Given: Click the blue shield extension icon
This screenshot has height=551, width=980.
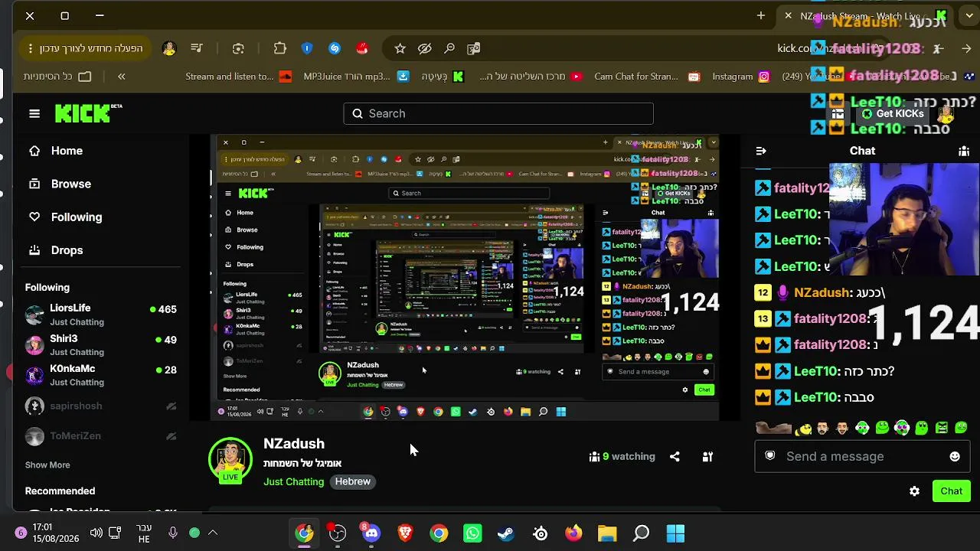Looking at the screenshot, I should (x=307, y=48).
